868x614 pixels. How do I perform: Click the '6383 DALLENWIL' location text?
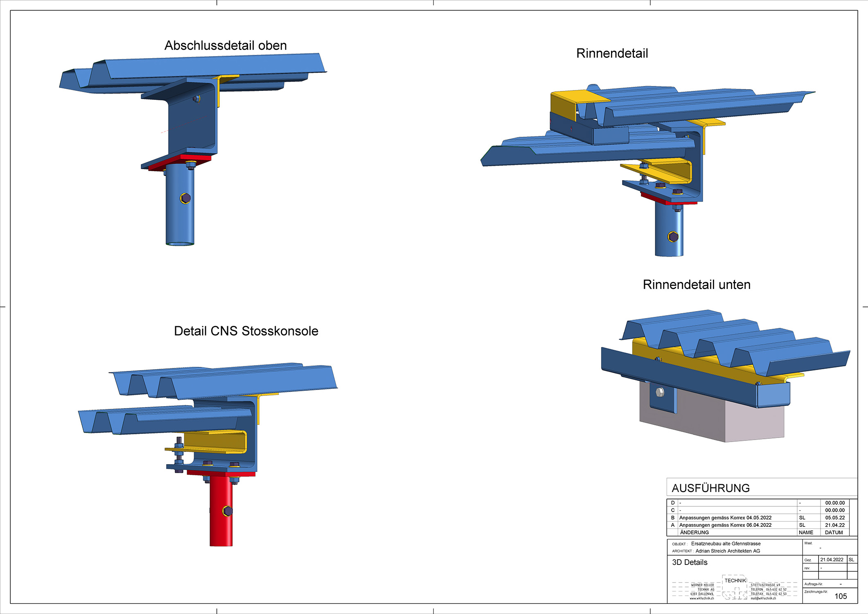click(702, 594)
